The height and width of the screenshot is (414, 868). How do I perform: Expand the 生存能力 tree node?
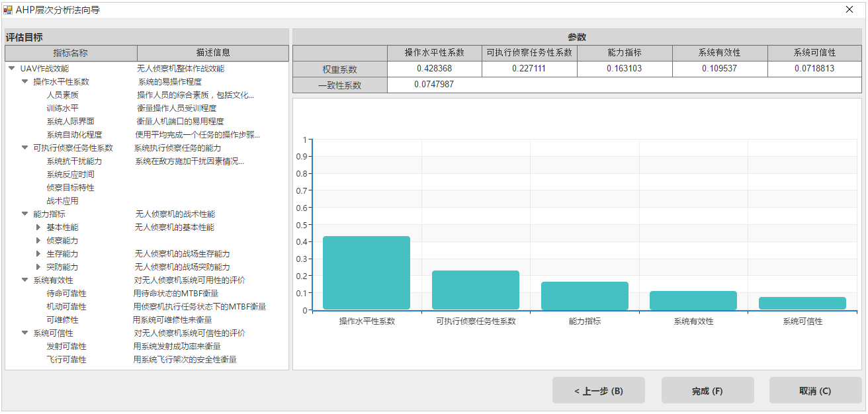38,254
